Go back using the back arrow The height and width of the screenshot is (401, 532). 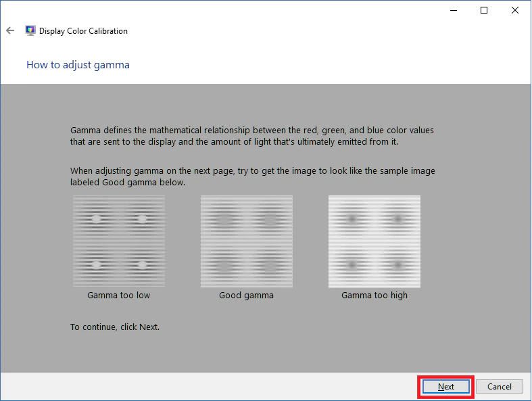point(10,31)
